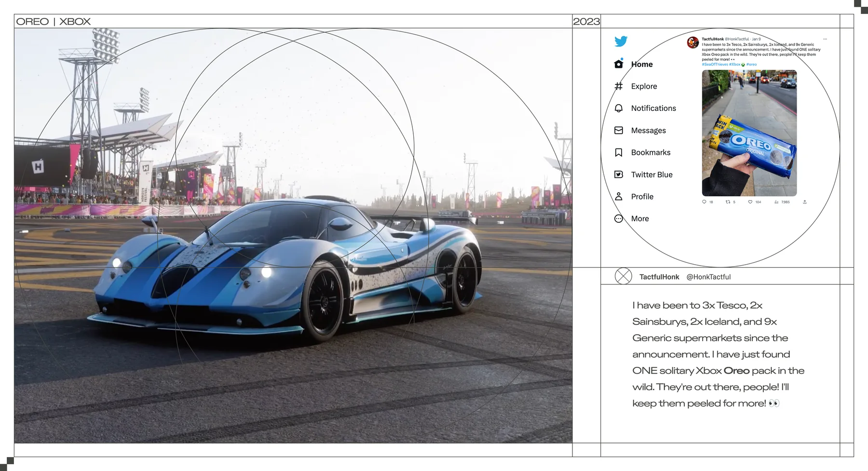Click the 104 likes count
The height and width of the screenshot is (471, 868).
[758, 202]
